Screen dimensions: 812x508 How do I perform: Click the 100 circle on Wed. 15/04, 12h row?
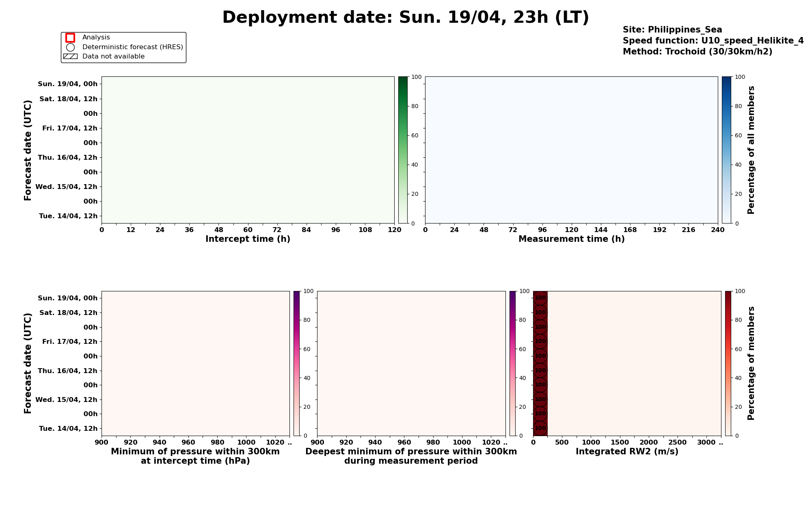pos(540,399)
